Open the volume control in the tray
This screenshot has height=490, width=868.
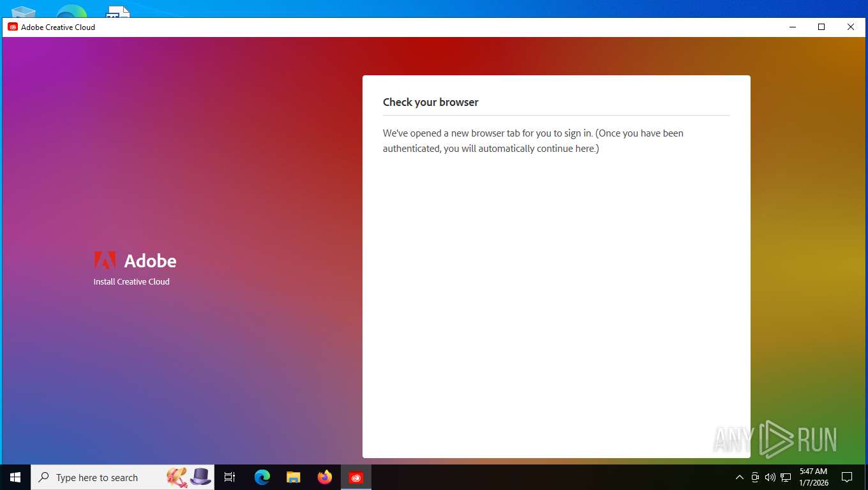click(x=770, y=477)
